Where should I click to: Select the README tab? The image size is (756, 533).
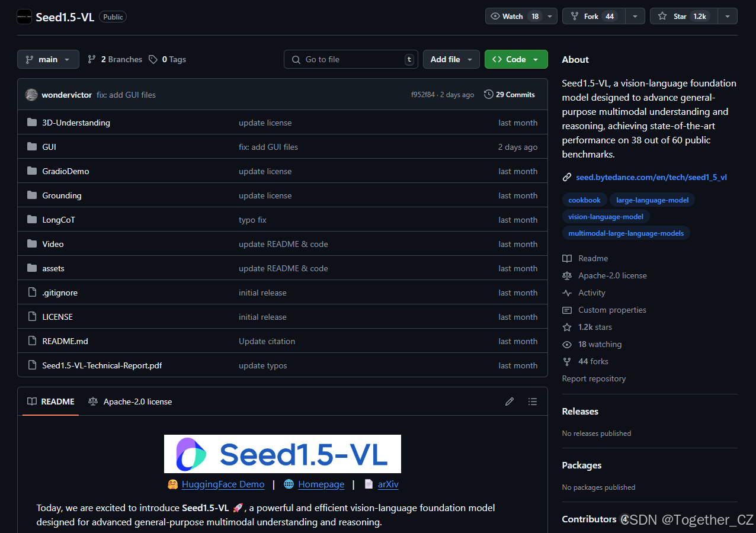point(50,402)
